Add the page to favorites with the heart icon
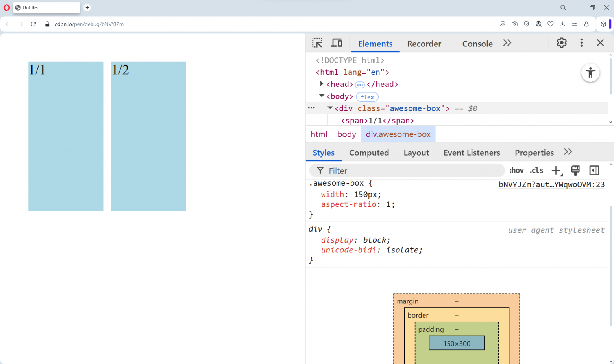 pos(551,24)
